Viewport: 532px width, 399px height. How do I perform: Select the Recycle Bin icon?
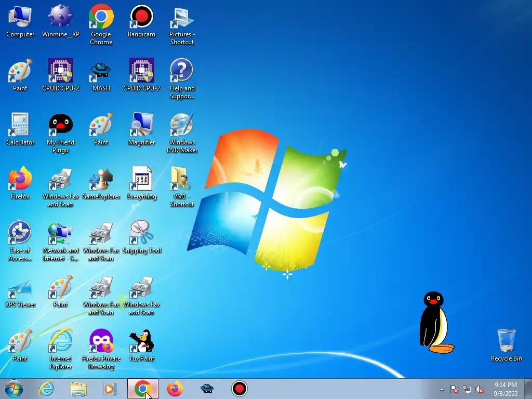[506, 345]
